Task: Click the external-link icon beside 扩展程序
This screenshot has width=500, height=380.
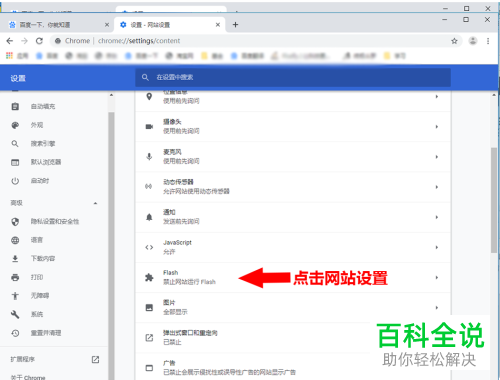Action: tap(95, 359)
